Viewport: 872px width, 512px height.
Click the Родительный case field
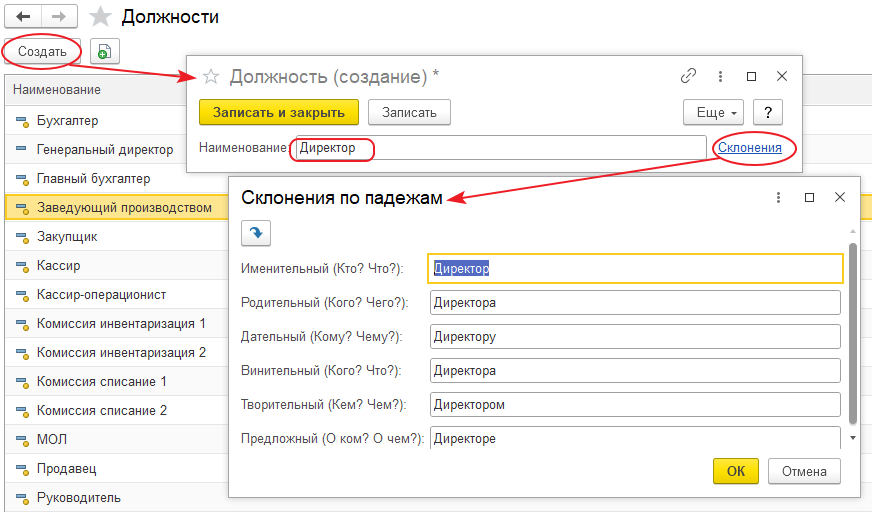(635, 302)
